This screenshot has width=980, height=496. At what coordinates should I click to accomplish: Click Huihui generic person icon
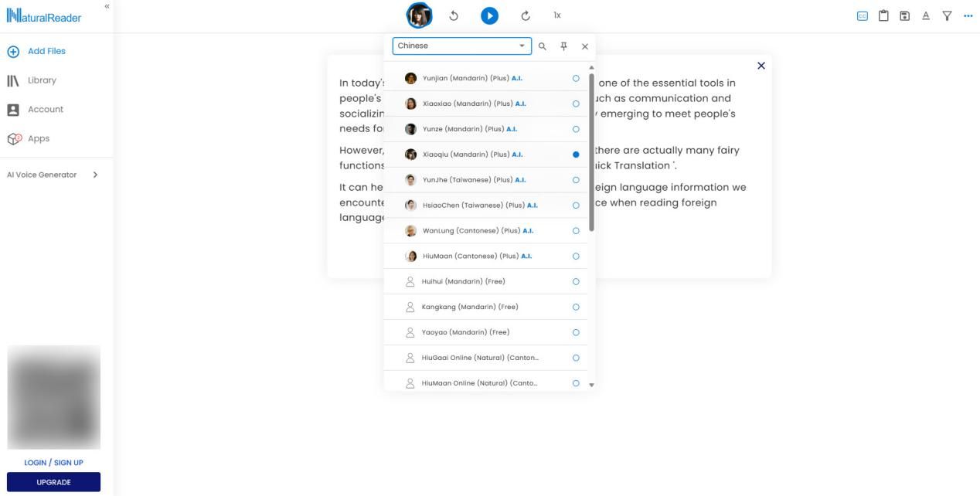(x=410, y=282)
